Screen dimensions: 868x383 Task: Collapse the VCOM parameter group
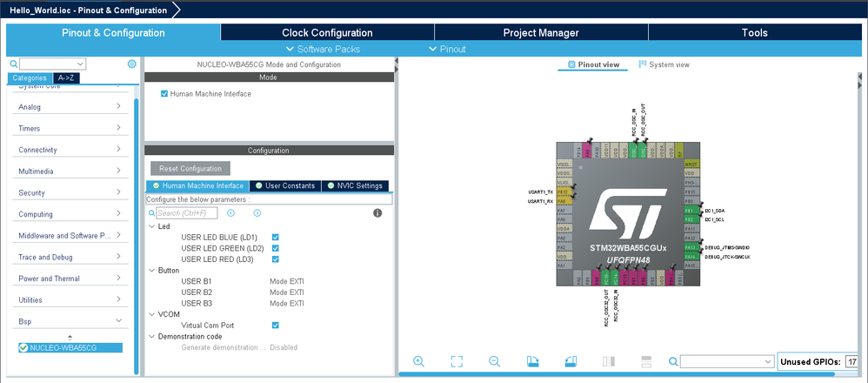click(152, 314)
